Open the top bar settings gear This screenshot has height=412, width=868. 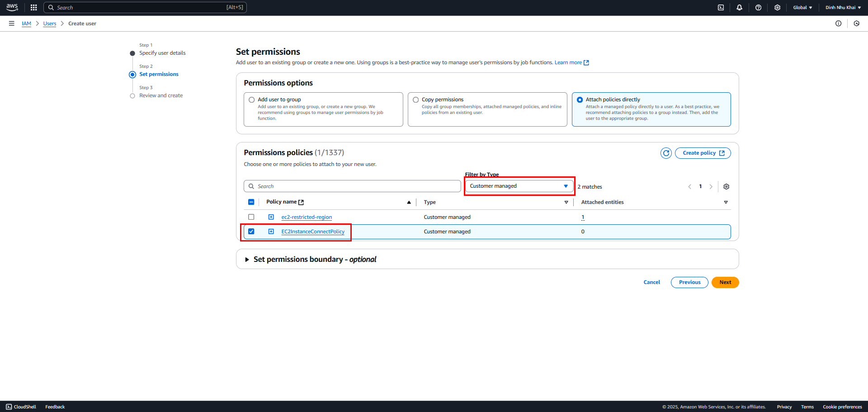[x=778, y=8]
